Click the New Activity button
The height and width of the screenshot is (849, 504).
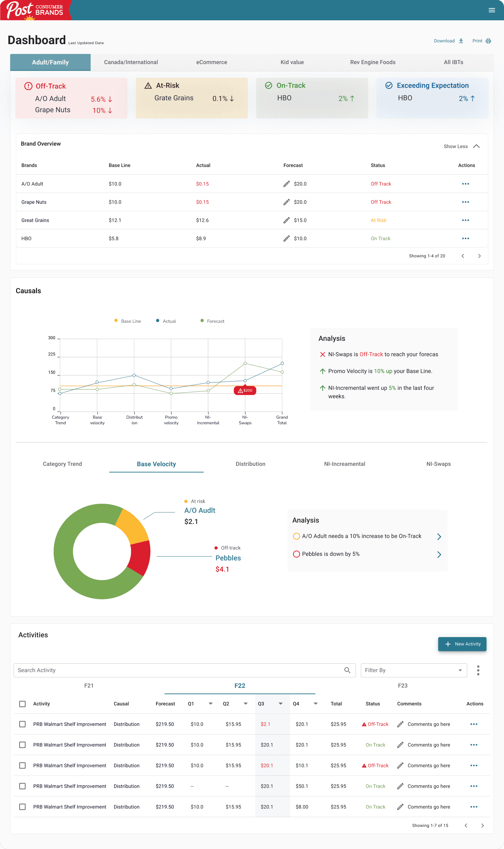point(462,644)
